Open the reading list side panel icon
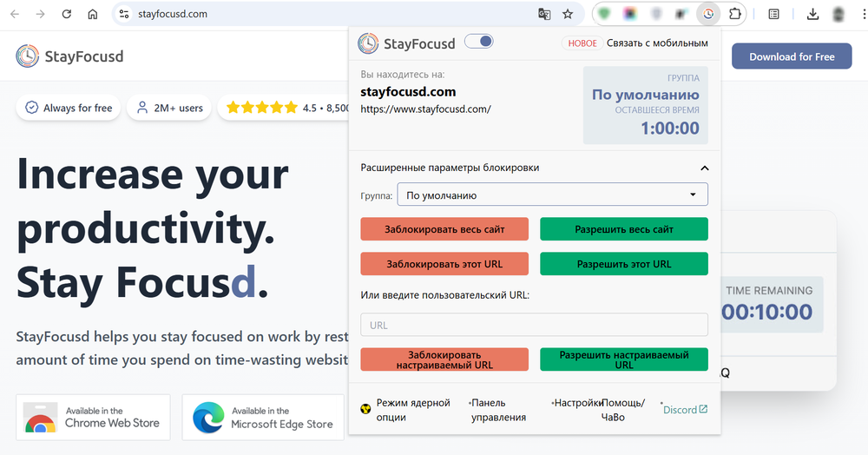The width and height of the screenshot is (868, 455). [773, 14]
